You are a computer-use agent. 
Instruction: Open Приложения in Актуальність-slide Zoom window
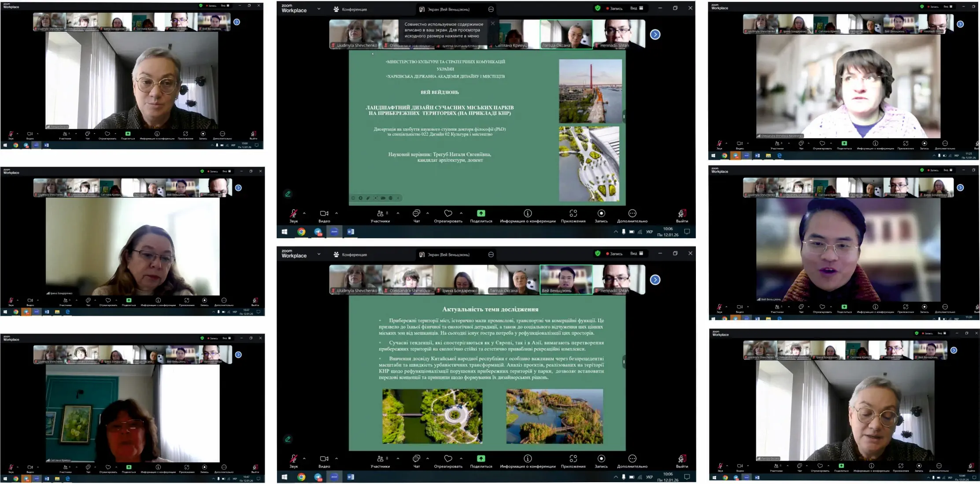pos(573,459)
